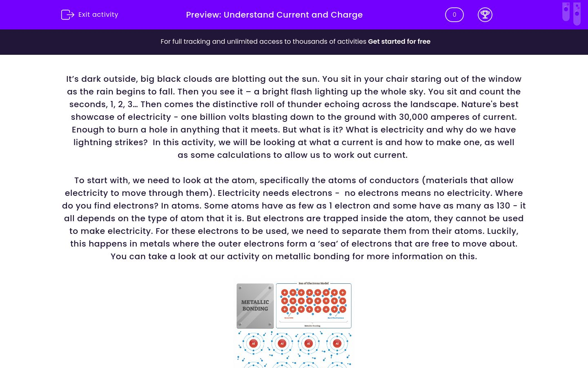Screen dimensions: 588x368
Task: Click the Preview: Understand Current and Charge title
Action: click(x=274, y=15)
